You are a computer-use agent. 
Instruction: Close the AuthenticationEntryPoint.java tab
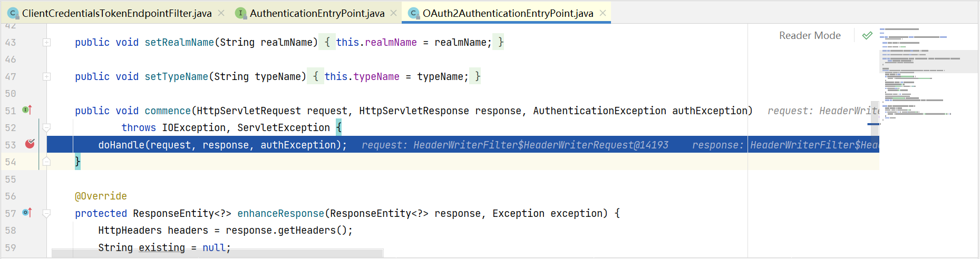tap(393, 13)
